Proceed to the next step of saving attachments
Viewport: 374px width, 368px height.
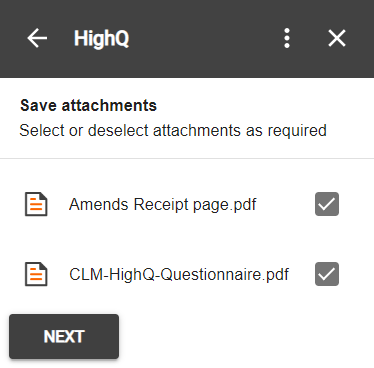(x=64, y=336)
